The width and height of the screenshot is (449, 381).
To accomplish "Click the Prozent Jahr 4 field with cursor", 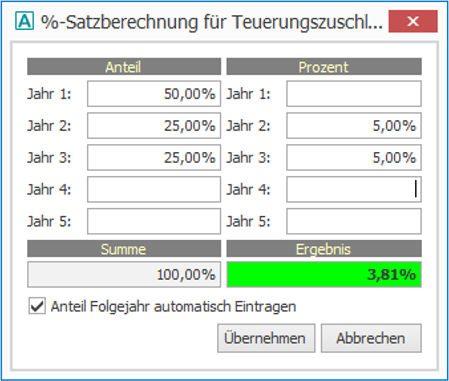I will pos(354,189).
